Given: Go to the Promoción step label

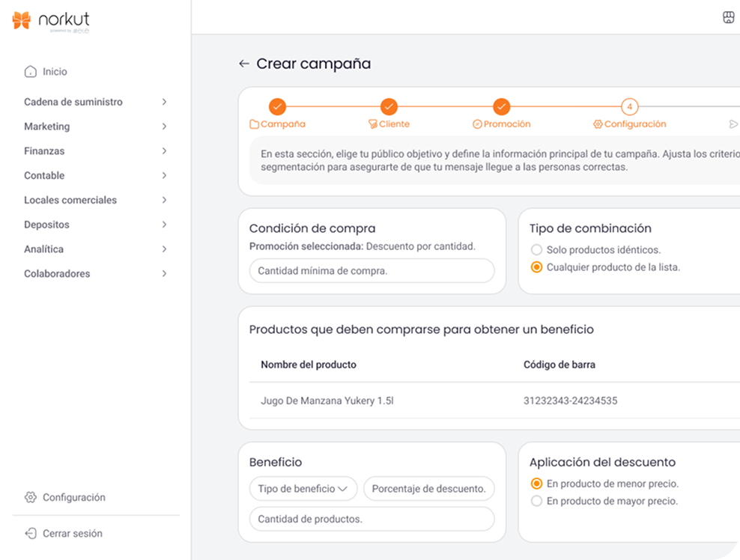Looking at the screenshot, I should click(x=507, y=124).
